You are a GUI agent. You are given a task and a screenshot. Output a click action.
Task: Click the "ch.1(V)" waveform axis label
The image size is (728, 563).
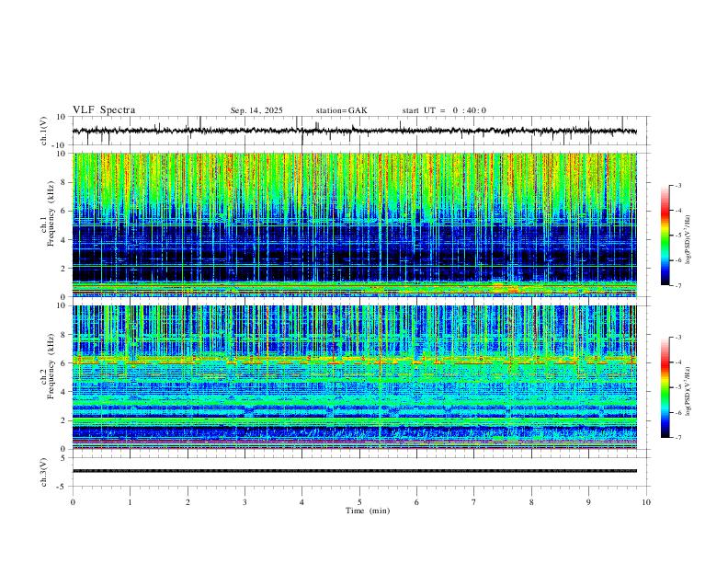(44, 131)
